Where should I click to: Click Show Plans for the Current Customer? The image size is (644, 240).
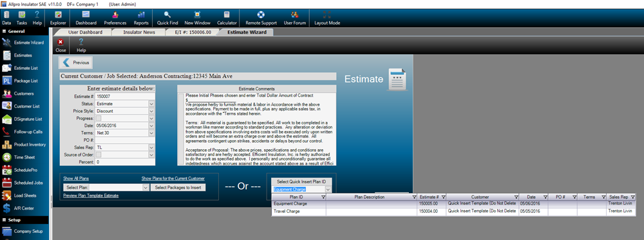coord(173,179)
